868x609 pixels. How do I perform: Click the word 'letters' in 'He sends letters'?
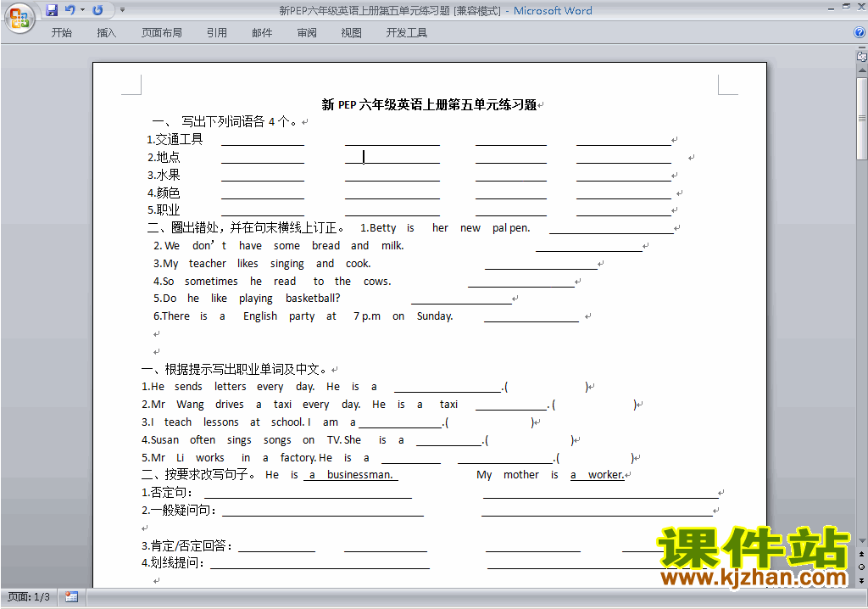tap(231, 387)
